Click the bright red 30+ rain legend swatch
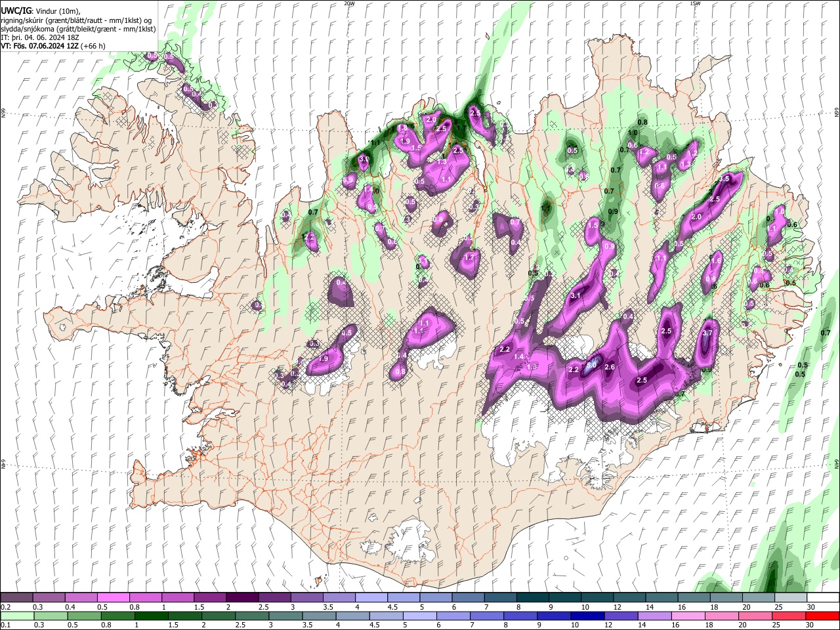This screenshot has height=630, width=840. point(823,616)
